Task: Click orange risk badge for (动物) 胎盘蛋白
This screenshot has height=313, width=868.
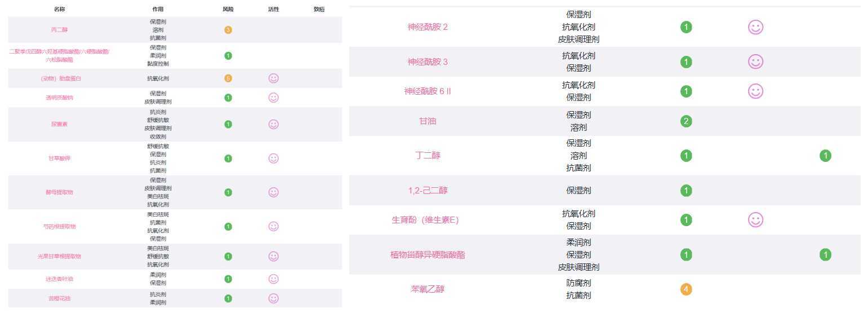Action: 228,78
